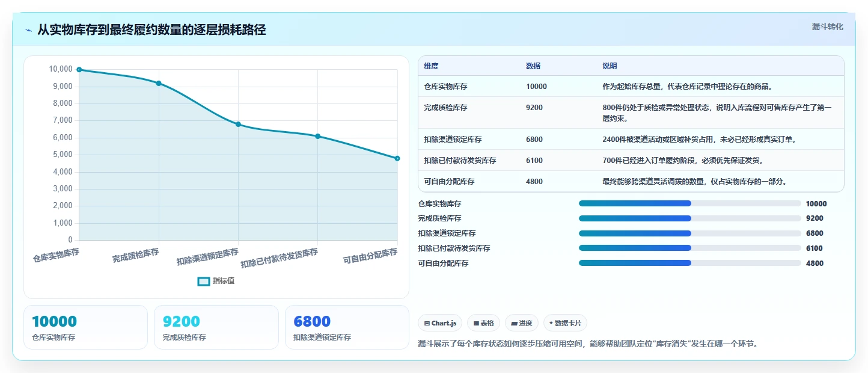
Task: Click the 漏斗转化 tag label
Action: tap(827, 27)
